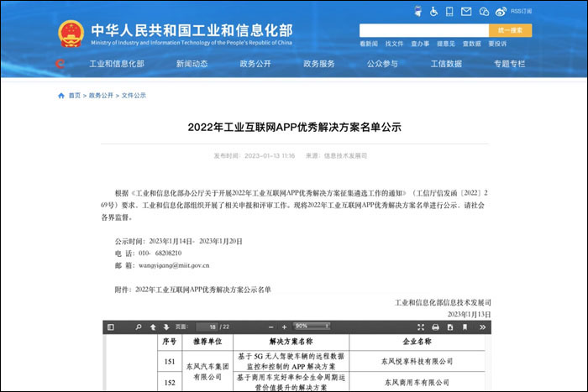Image resolution: width=588 pixels, height=392 pixels.
Task: Open the 90% zoom level dropdown
Action: tap(312, 327)
